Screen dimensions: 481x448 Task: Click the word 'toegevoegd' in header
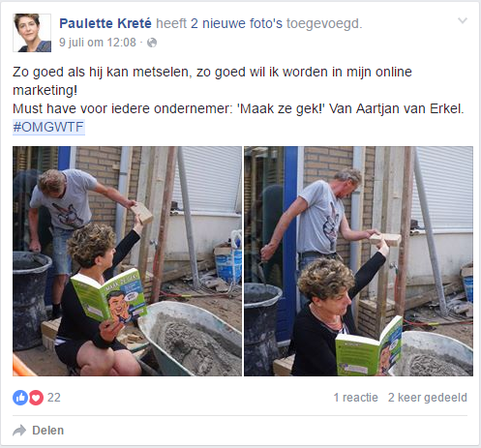(324, 23)
